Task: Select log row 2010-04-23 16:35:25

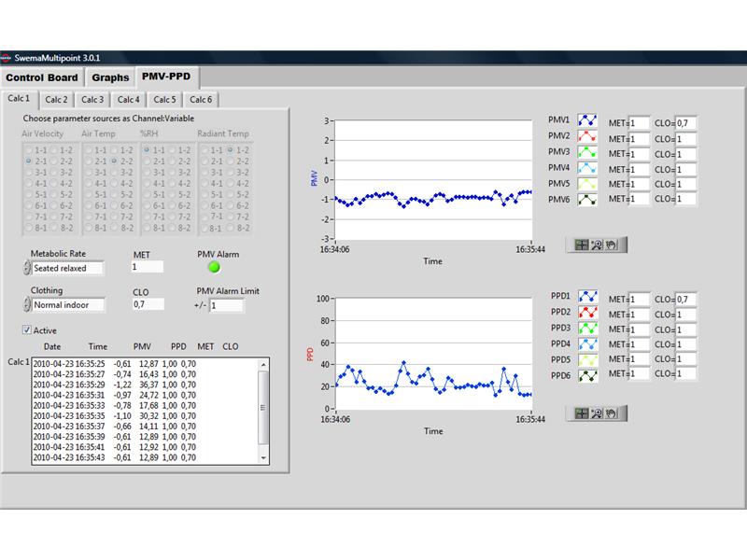Action: point(114,364)
